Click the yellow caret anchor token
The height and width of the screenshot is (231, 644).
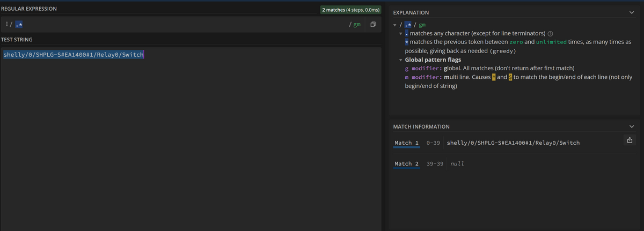point(494,77)
